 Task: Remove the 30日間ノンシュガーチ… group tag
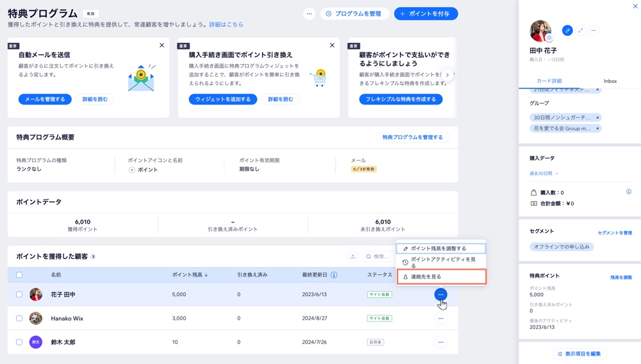click(x=597, y=118)
